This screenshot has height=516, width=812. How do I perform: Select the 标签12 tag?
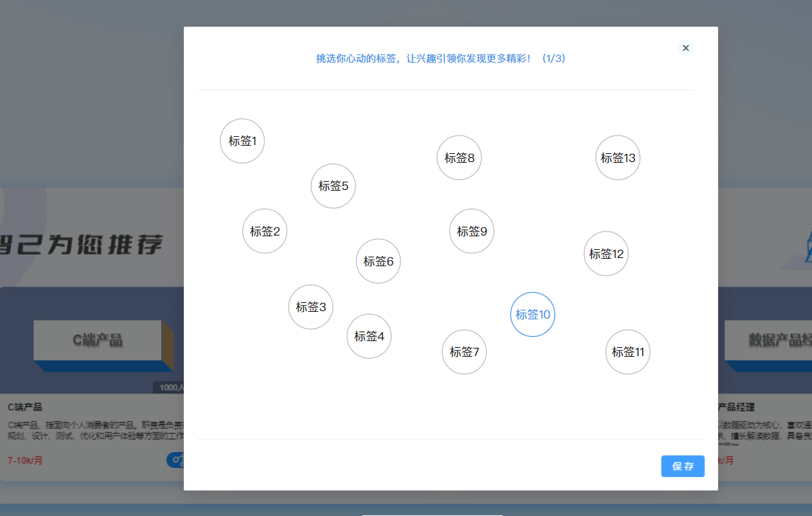coord(606,254)
